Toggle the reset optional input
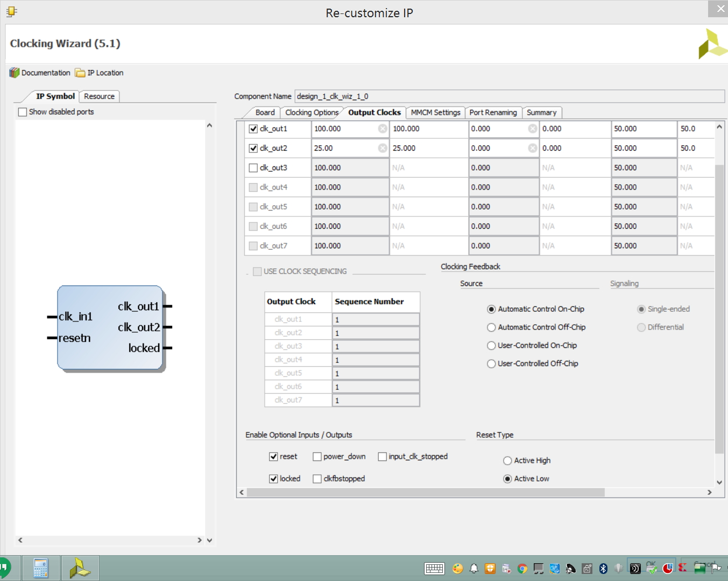 pyautogui.click(x=273, y=457)
